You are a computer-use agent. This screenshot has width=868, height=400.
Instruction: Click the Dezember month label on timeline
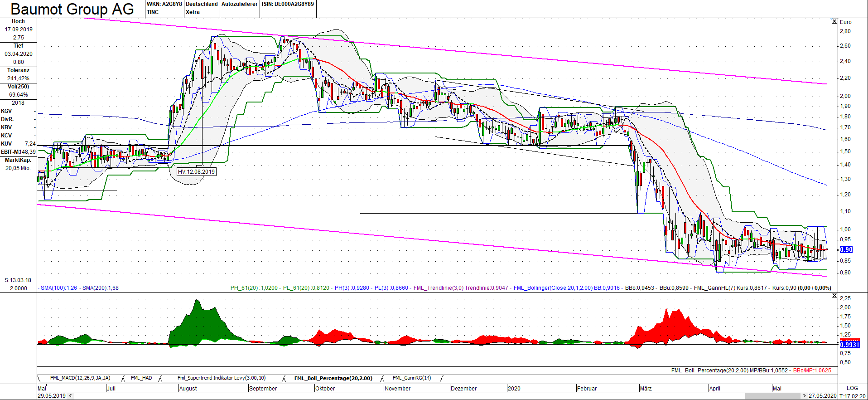coord(464,389)
